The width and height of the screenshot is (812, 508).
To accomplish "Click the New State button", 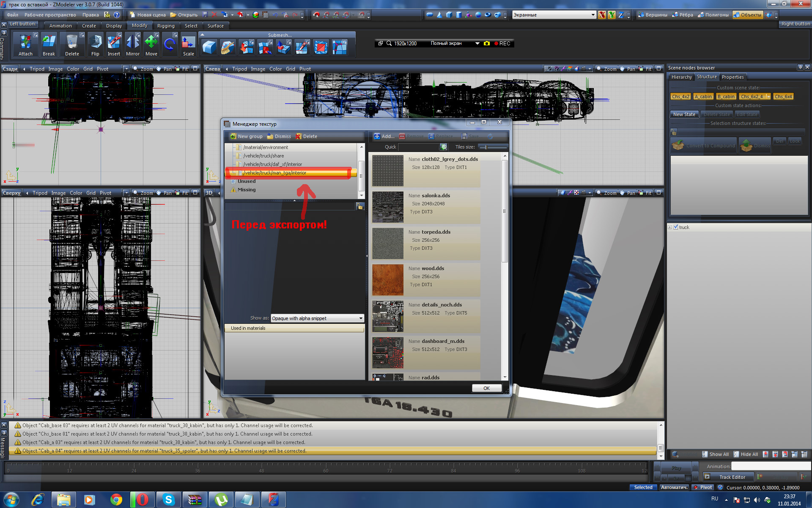I will [x=684, y=114].
